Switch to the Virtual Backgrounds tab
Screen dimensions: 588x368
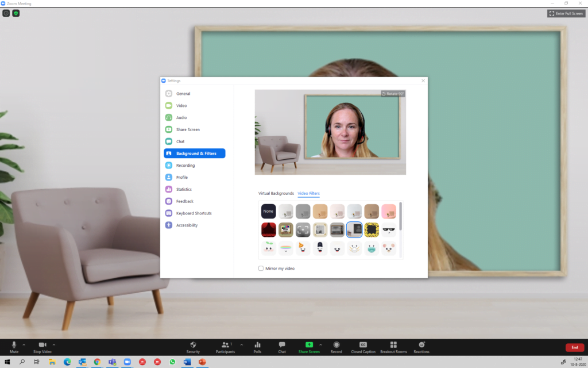(x=276, y=193)
